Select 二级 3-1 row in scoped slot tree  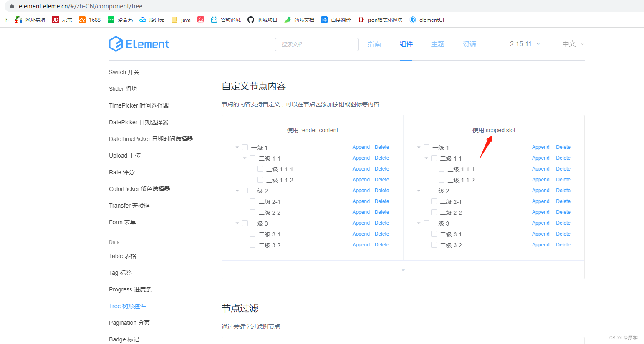pyautogui.click(x=494, y=234)
